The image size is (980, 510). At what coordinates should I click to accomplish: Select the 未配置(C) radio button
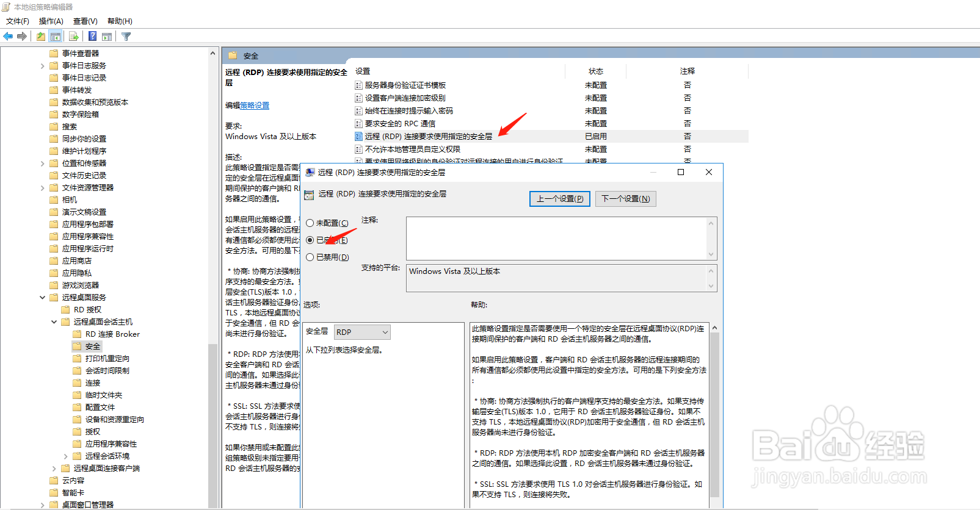pos(310,223)
